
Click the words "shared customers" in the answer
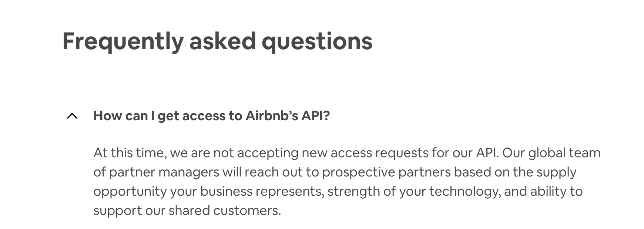[224, 211]
